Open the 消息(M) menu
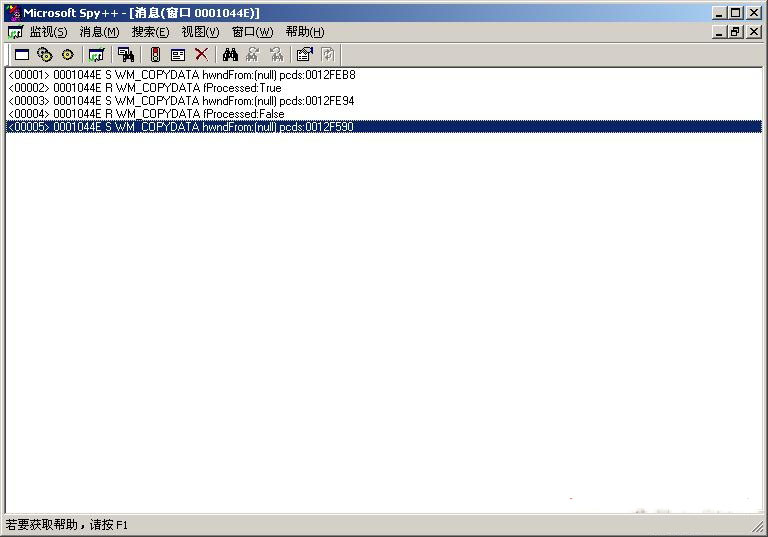This screenshot has height=537, width=768. pyautogui.click(x=99, y=32)
